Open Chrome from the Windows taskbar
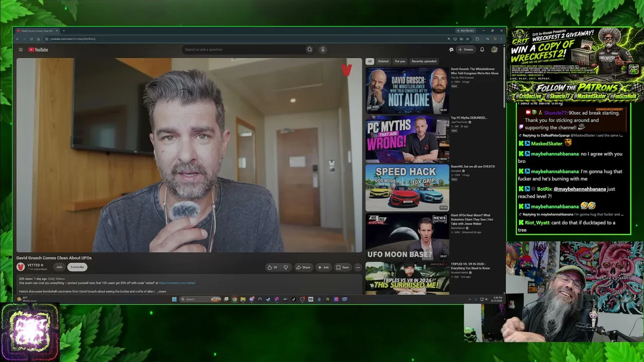The width and height of the screenshot is (644, 362). coord(234,299)
